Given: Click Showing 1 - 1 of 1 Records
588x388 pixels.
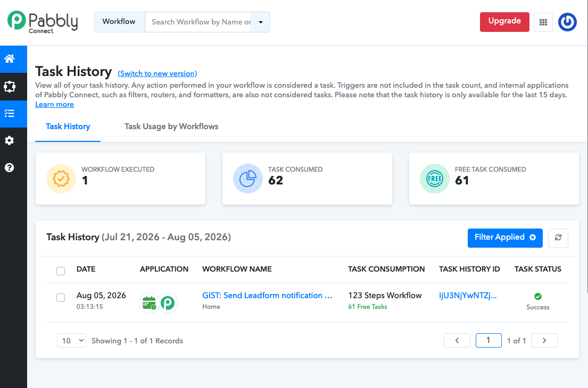Looking at the screenshot, I should coord(137,341).
